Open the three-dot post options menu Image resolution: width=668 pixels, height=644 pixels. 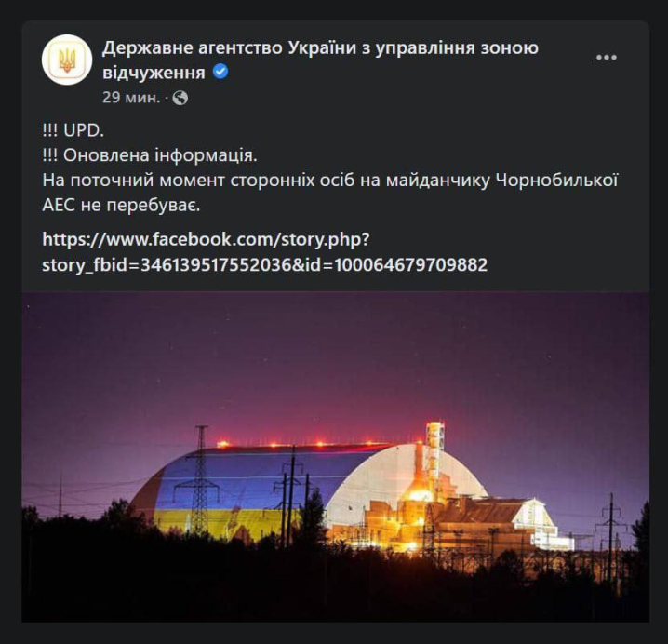(607, 58)
